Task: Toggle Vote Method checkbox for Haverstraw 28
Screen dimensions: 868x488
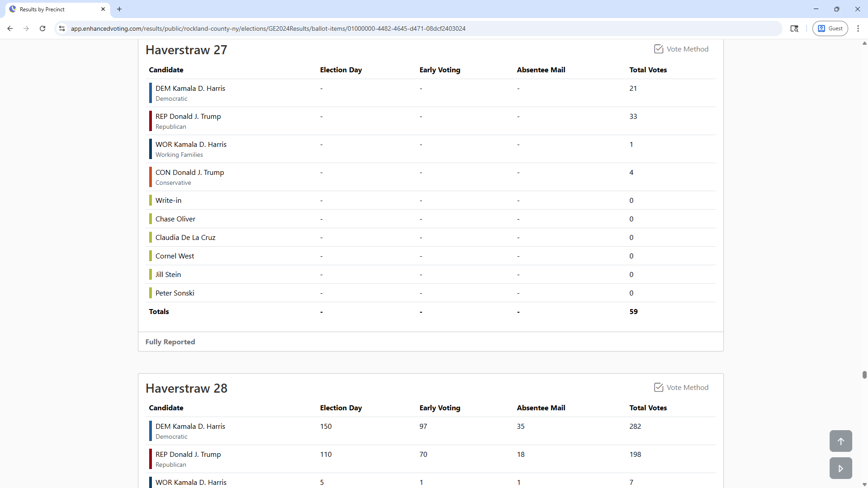Action: click(x=659, y=387)
